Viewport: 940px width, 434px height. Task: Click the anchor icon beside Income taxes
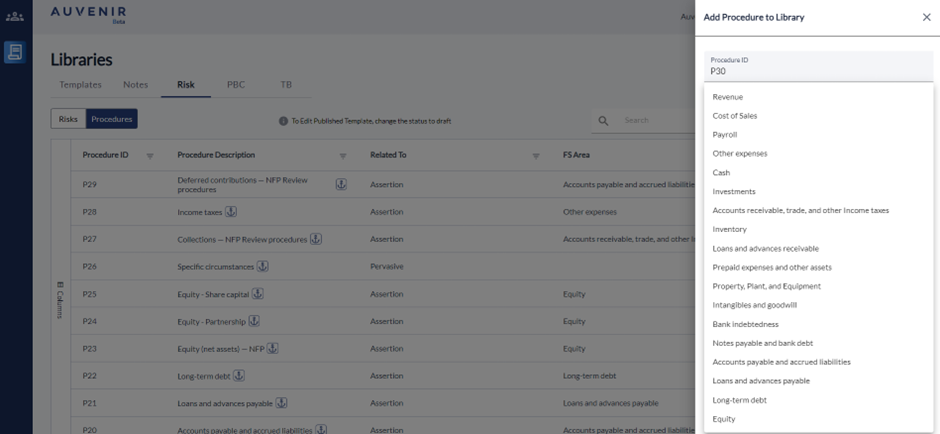231,212
